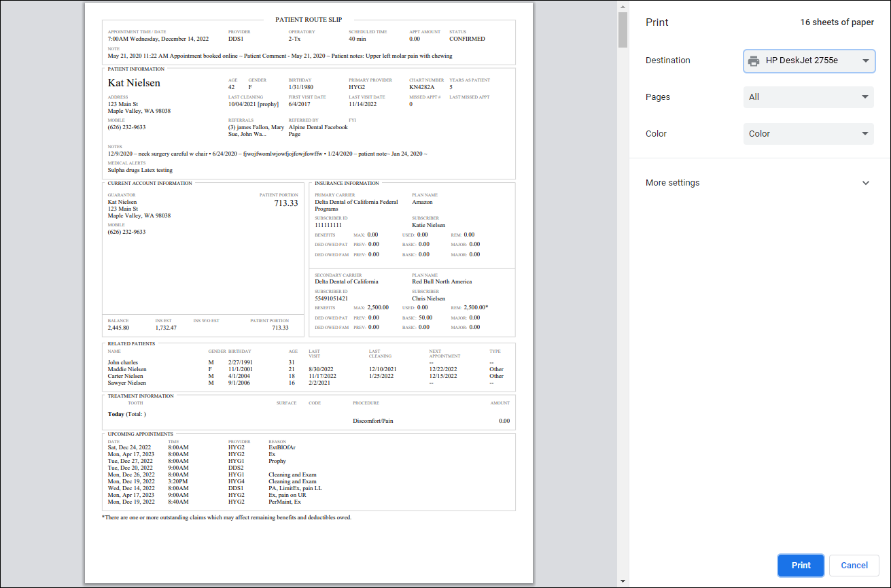Screen dimensions: 891x588
Task: Open the Destination dropdown arrow
Action: [x=865, y=60]
